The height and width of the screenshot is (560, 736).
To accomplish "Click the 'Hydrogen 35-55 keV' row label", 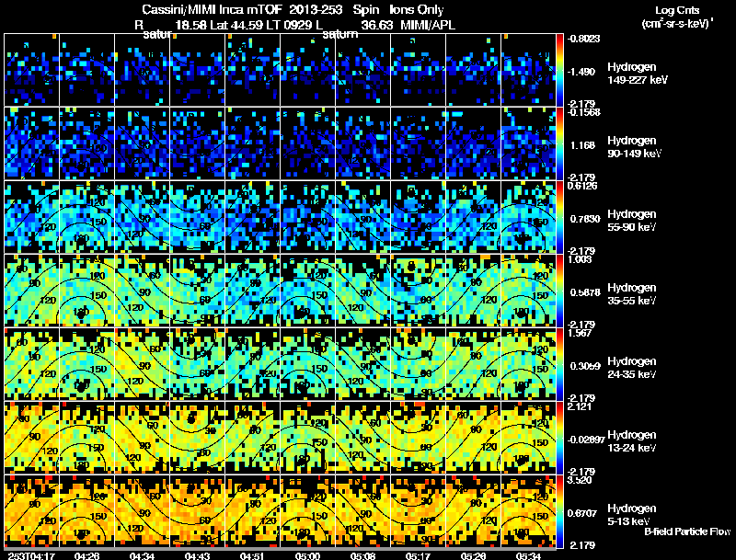I will click(x=632, y=294).
